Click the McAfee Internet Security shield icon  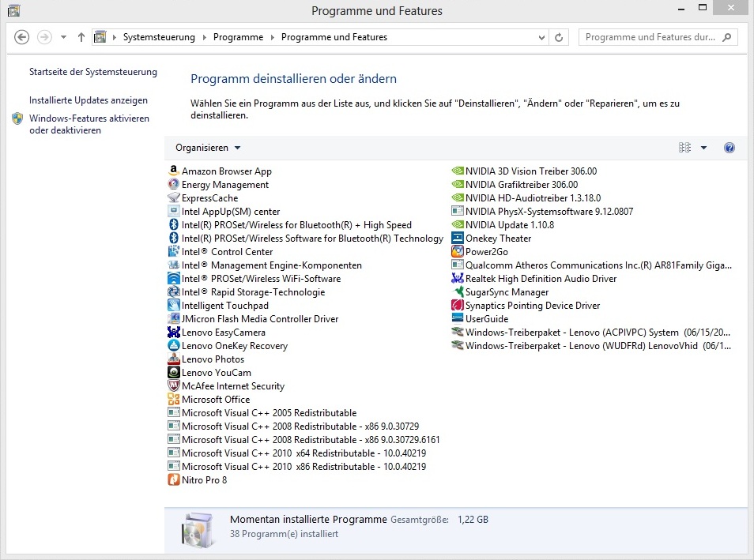(x=174, y=386)
